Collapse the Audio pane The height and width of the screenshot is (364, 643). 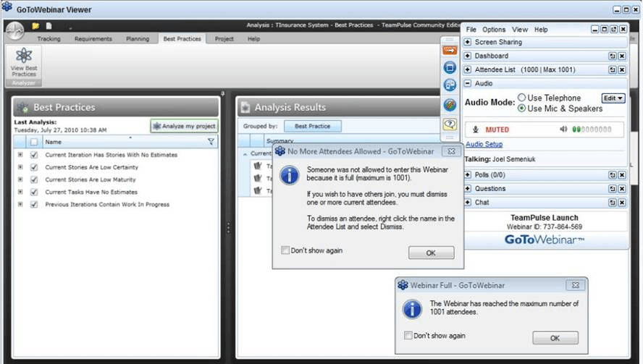pos(468,83)
